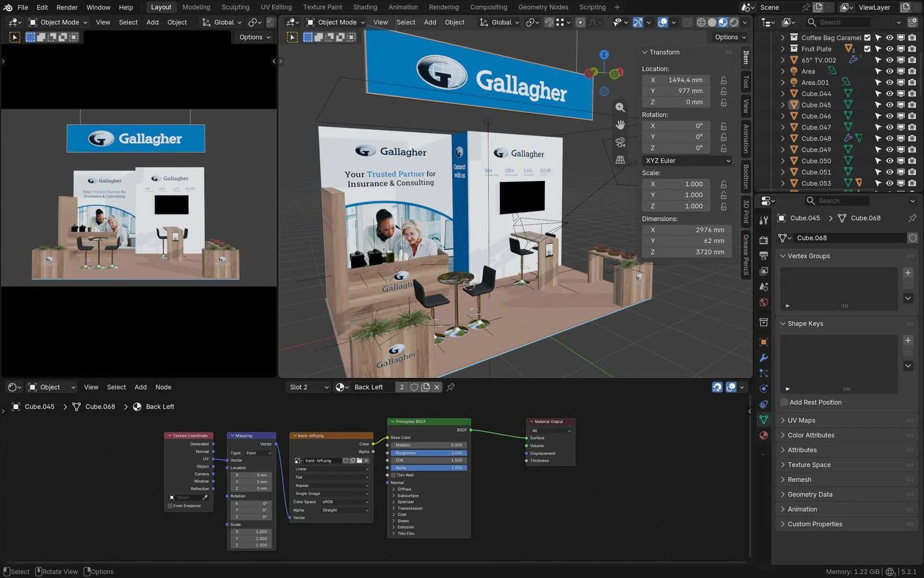Open the View Layer properties tab
This screenshot has height=578, width=924.
point(763,271)
